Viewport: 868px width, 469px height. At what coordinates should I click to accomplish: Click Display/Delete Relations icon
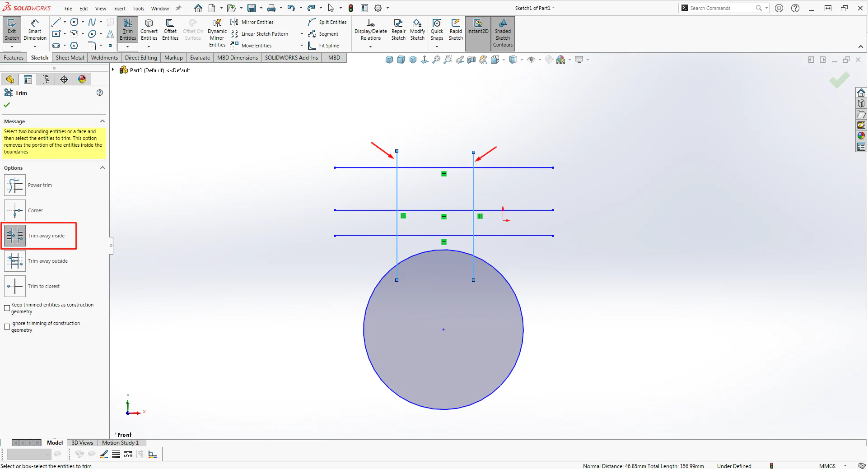pos(370,30)
